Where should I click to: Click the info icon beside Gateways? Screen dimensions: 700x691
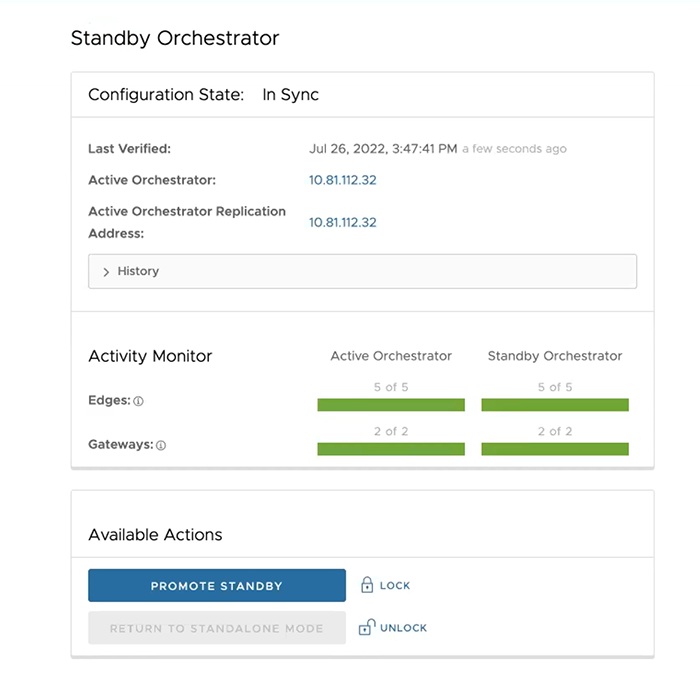tap(161, 445)
